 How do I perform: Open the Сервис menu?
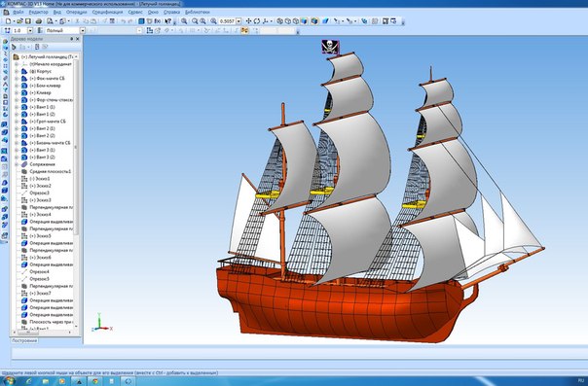(x=135, y=12)
